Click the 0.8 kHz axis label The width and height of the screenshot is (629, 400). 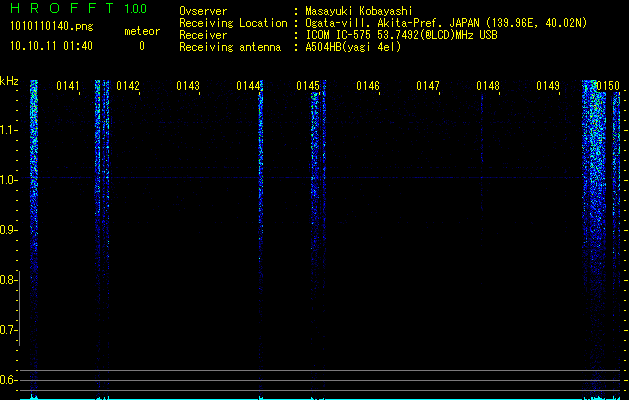[8, 280]
